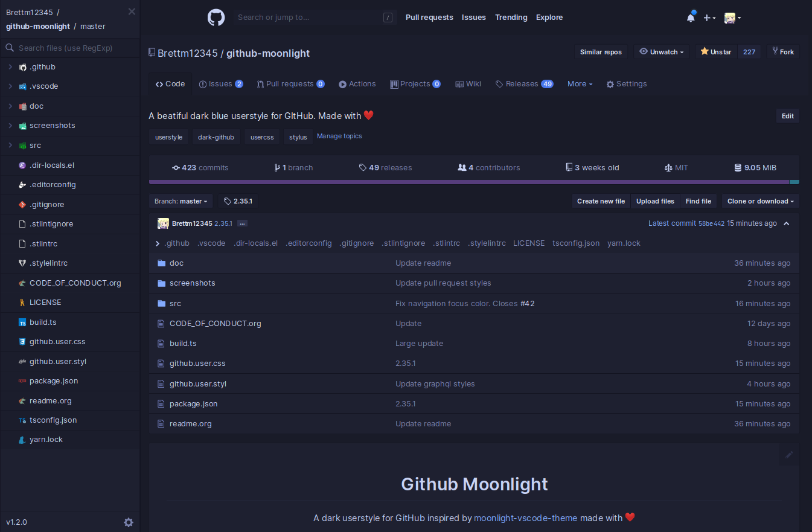Click Edit description button

[788, 116]
